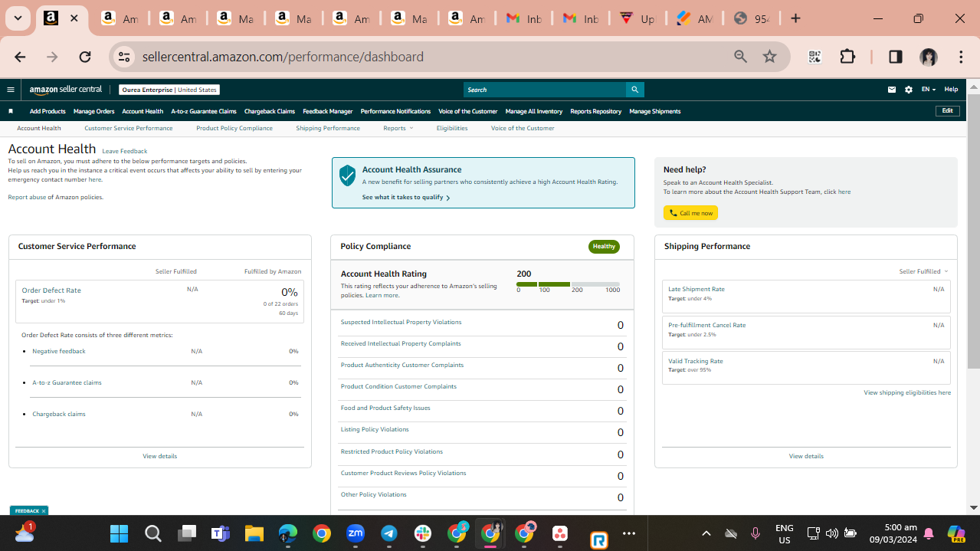Open Performance Notifications in the navigation bar

[x=395, y=111]
